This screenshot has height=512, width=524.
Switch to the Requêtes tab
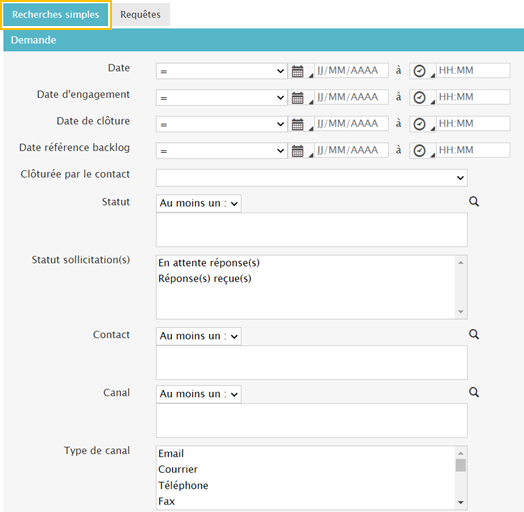tap(140, 15)
